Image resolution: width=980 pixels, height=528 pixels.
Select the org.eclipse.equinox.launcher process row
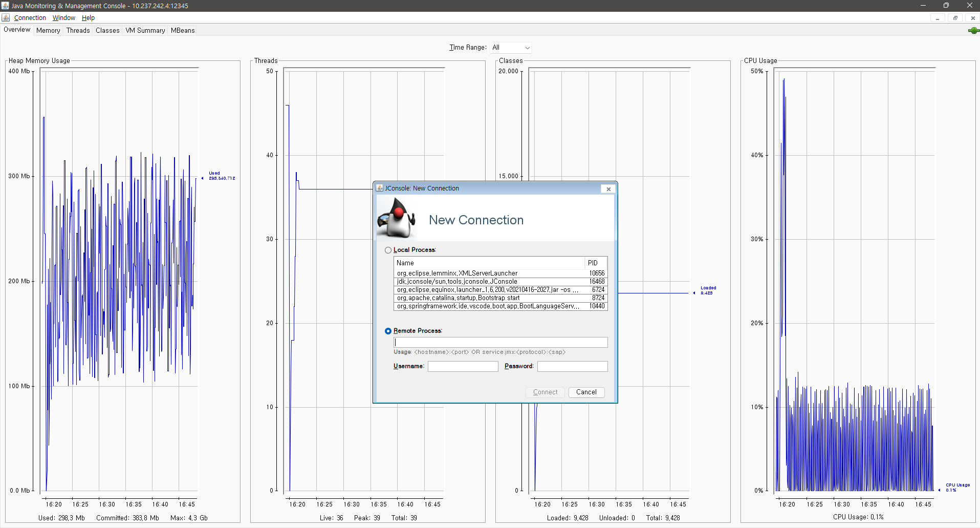(500, 290)
